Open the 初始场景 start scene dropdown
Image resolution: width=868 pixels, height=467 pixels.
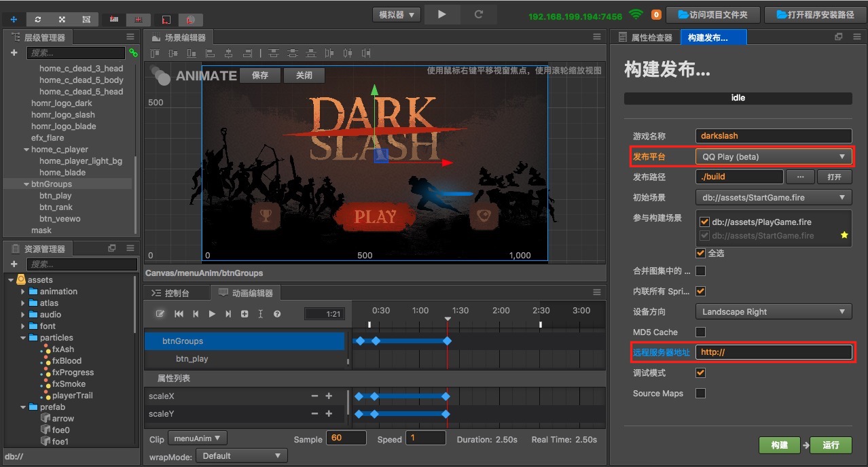point(774,198)
